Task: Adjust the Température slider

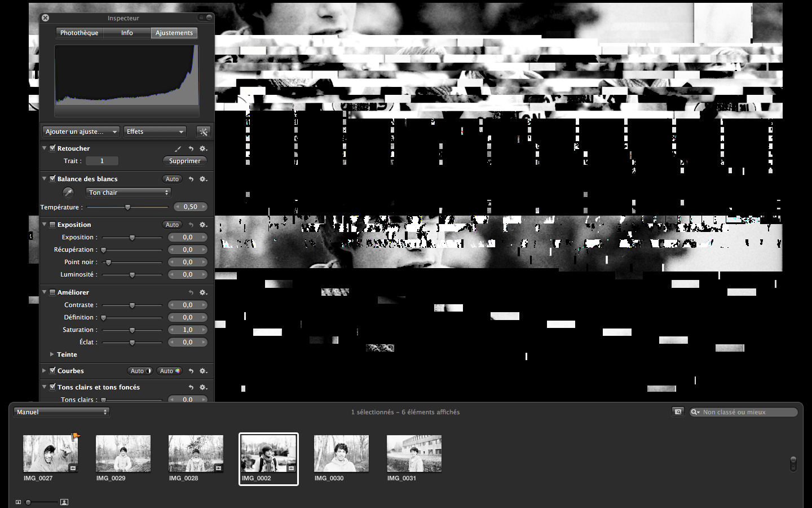Action: point(127,207)
